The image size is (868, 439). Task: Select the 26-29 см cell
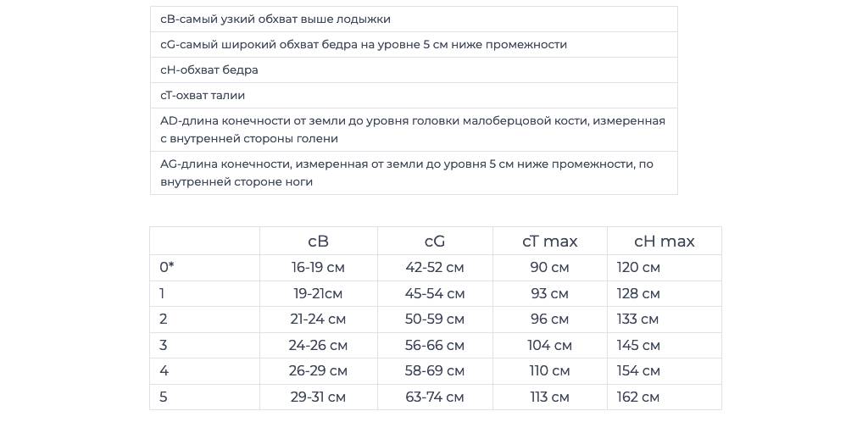click(319, 371)
